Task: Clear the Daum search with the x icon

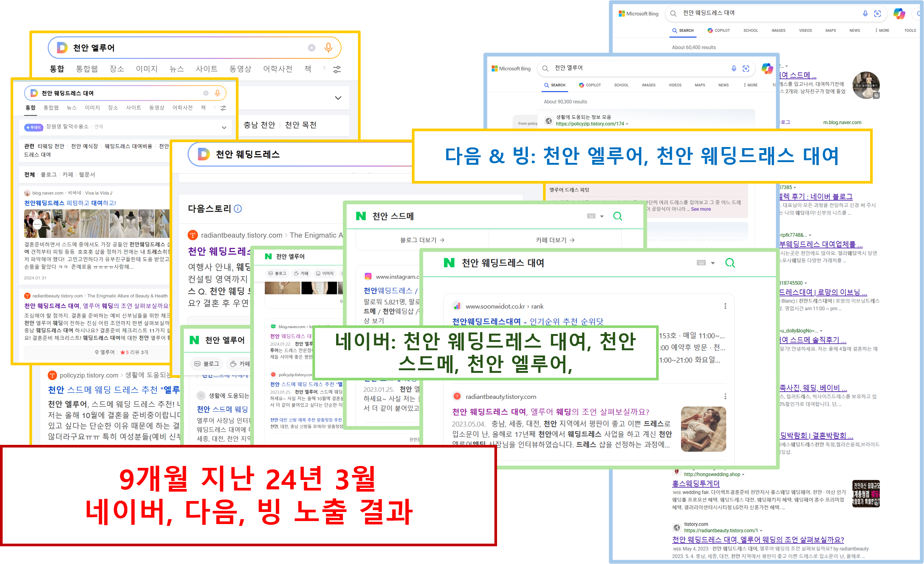Action: pos(311,48)
